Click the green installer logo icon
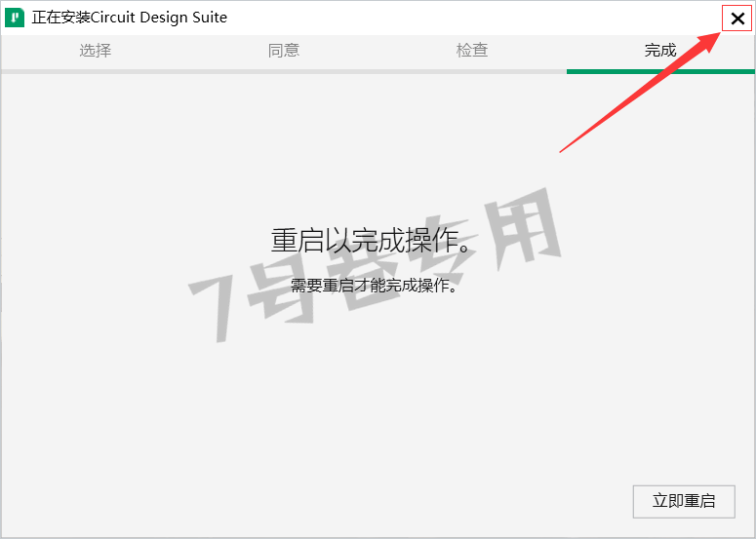756x539 pixels. [x=15, y=18]
